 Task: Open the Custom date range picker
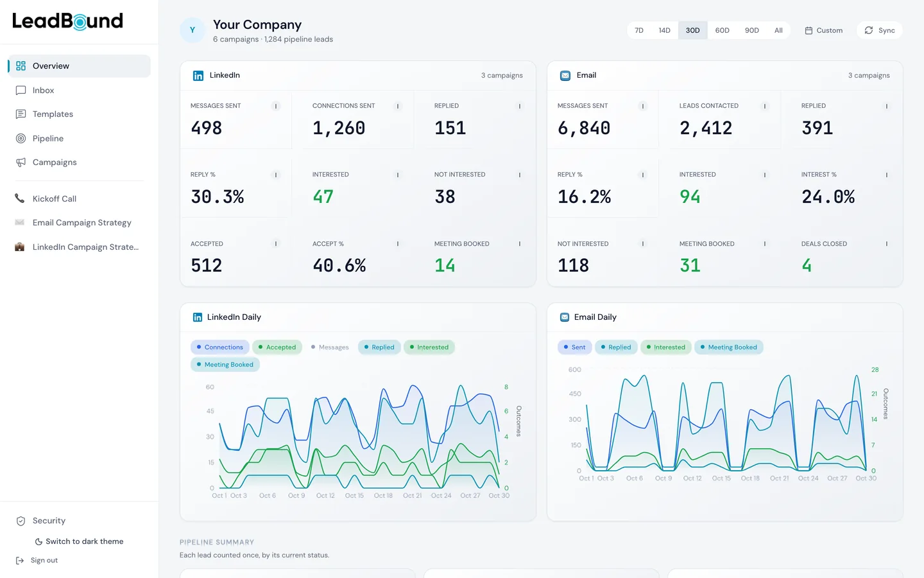(x=824, y=30)
